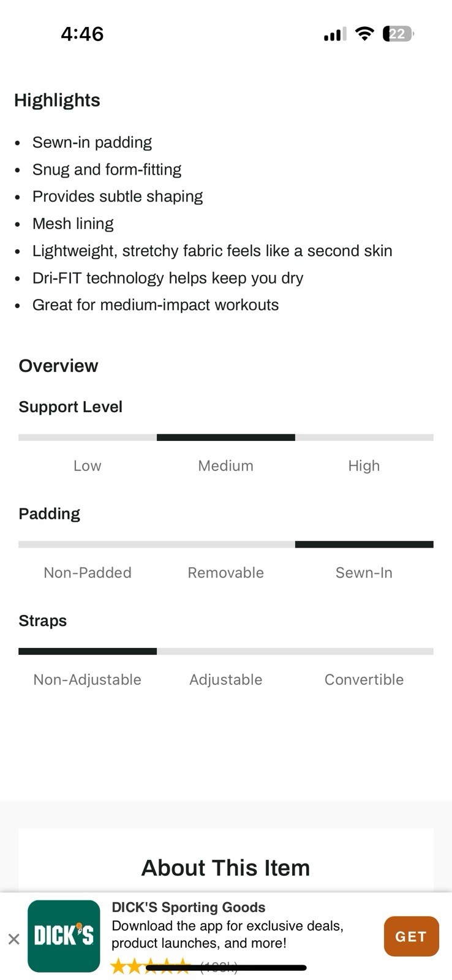Tap the Highlights section heading
Viewport: 452px width, 980px height.
[x=57, y=100]
